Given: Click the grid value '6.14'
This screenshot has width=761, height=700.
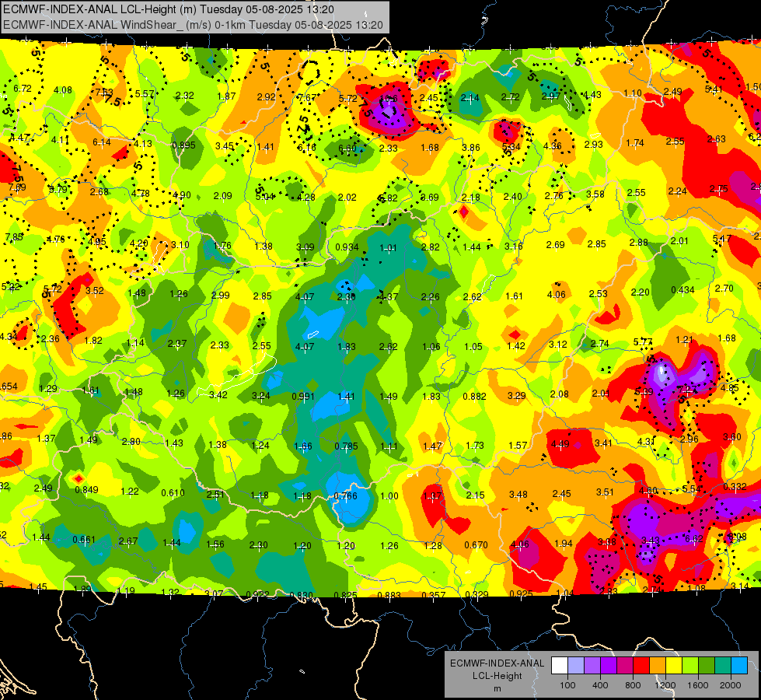Looking at the screenshot, I should [x=101, y=142].
